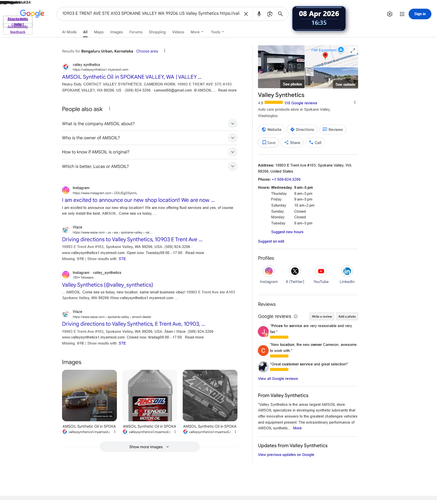
Task: Click the Google reviews info icon
Action: click(295, 316)
